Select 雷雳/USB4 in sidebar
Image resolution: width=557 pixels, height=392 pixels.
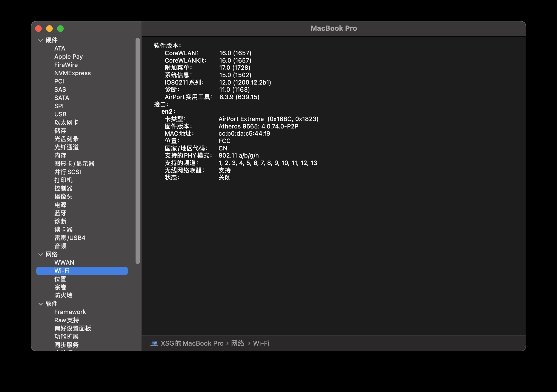click(70, 238)
